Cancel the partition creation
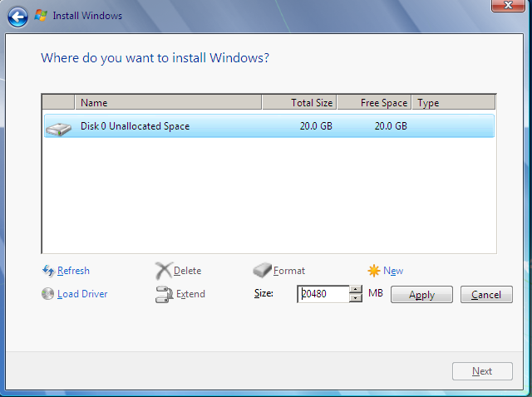The width and height of the screenshot is (532, 397). coord(486,294)
